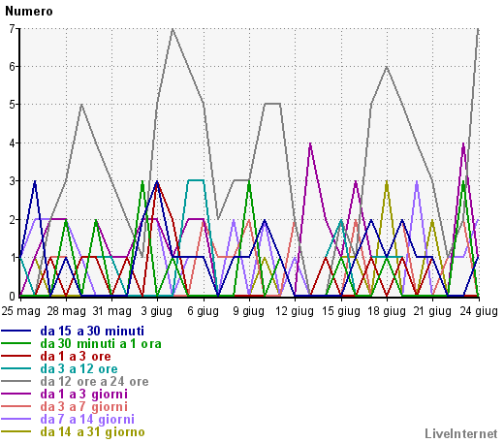This screenshot has height=443, width=504.
Task: Click gray legend line swatch
Action: (x=16, y=381)
